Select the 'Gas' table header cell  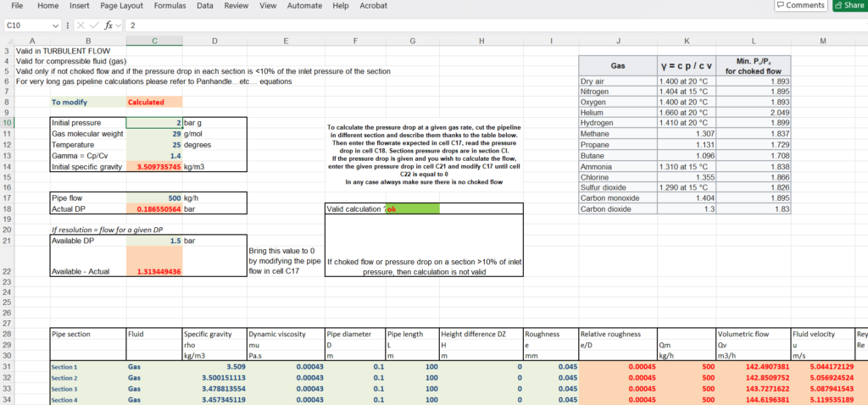618,66
